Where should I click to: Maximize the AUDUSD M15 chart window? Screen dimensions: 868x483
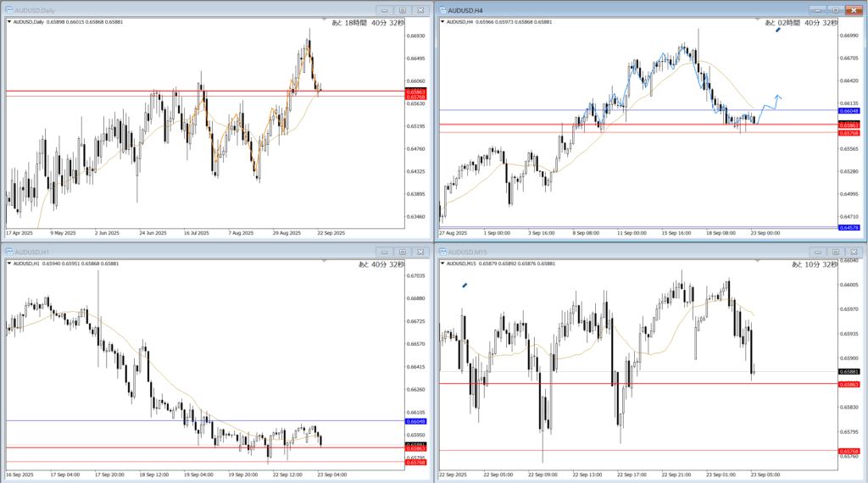(x=836, y=252)
